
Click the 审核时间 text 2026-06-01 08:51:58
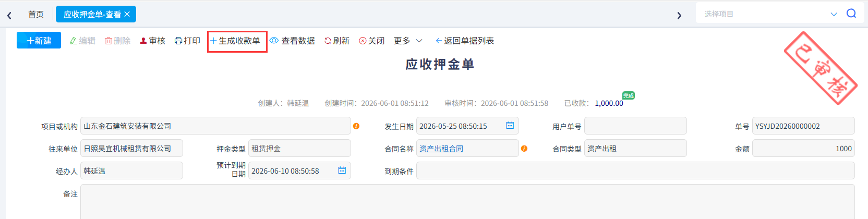[514, 103]
